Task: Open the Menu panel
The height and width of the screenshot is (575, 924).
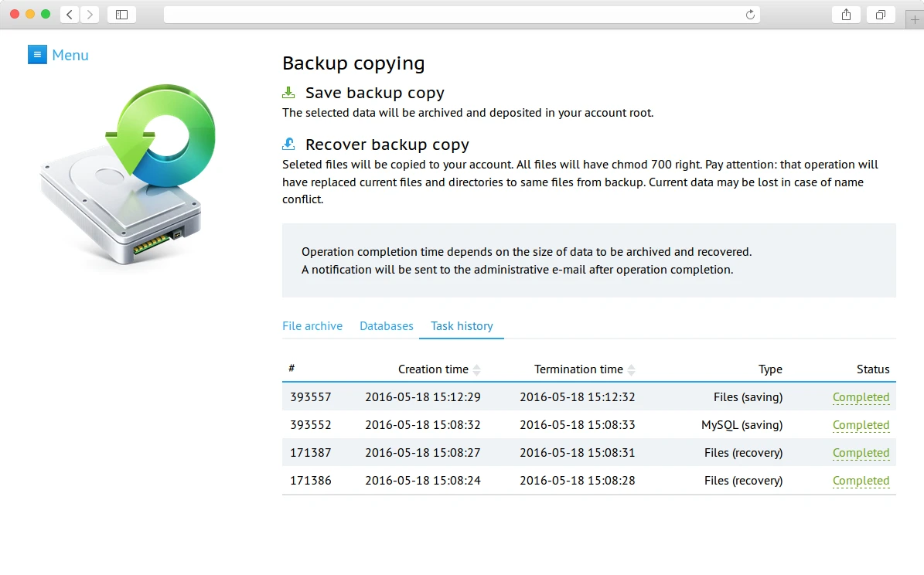Action: [x=70, y=54]
